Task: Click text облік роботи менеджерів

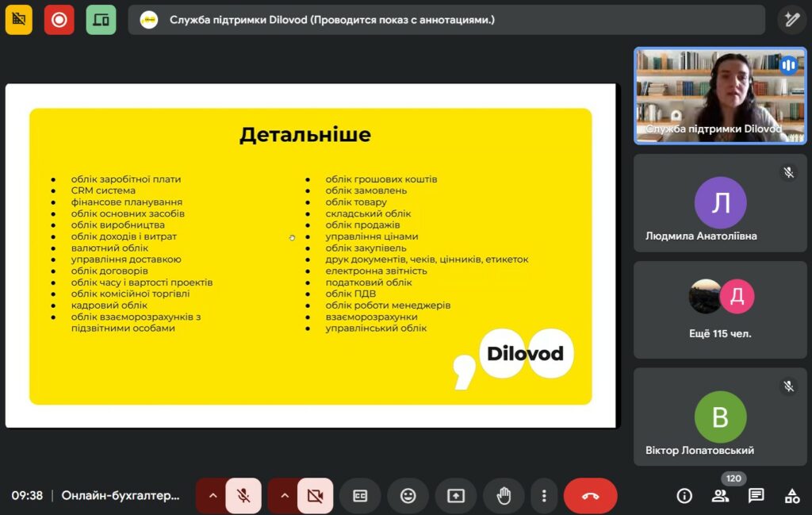Action: (388, 305)
